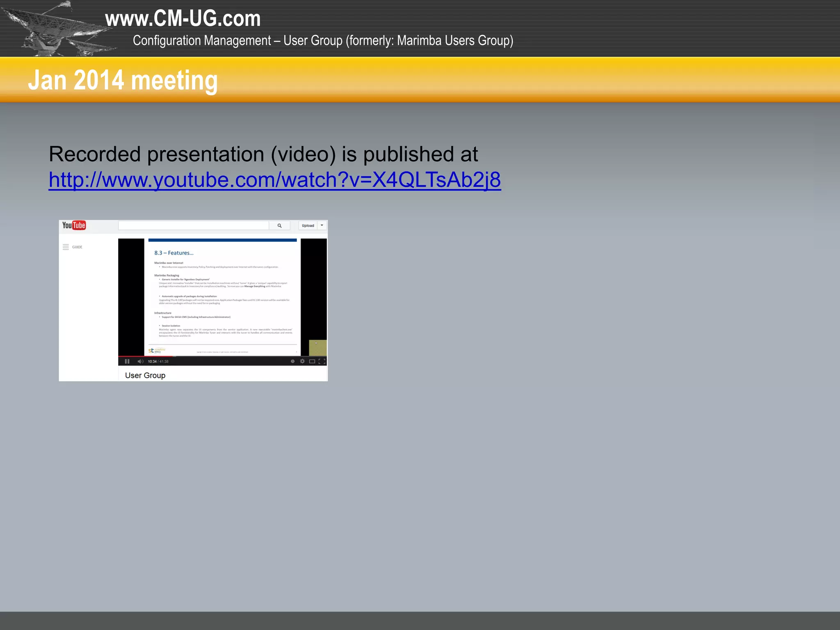
Task: Click the www.CM-UG.com header title
Action: click(x=183, y=18)
